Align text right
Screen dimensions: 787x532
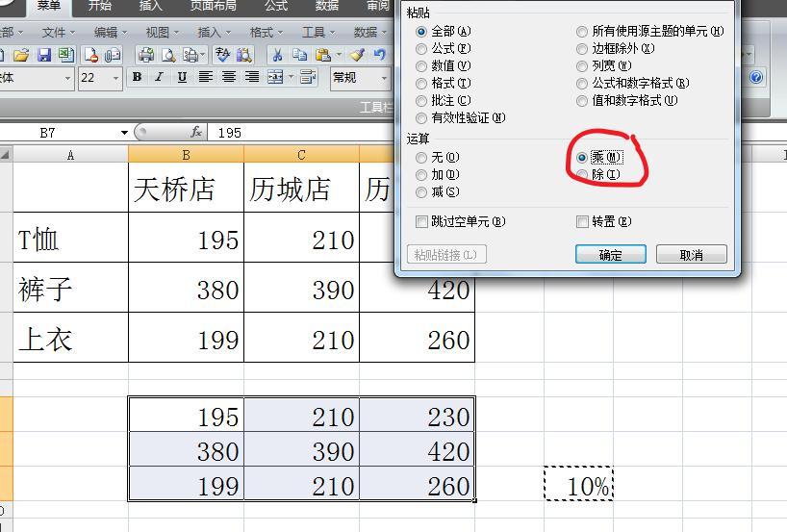[x=251, y=77]
